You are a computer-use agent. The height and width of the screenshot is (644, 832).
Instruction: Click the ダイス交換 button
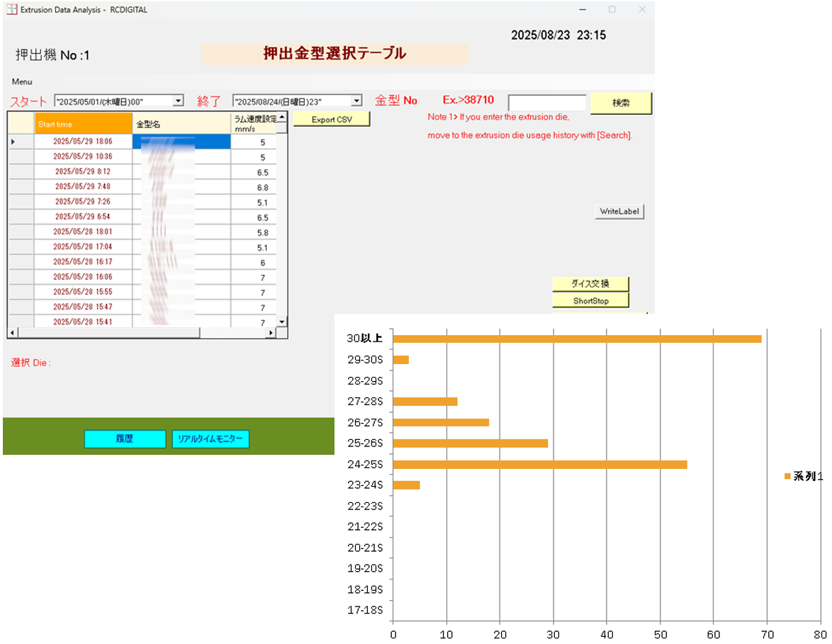[x=590, y=283]
